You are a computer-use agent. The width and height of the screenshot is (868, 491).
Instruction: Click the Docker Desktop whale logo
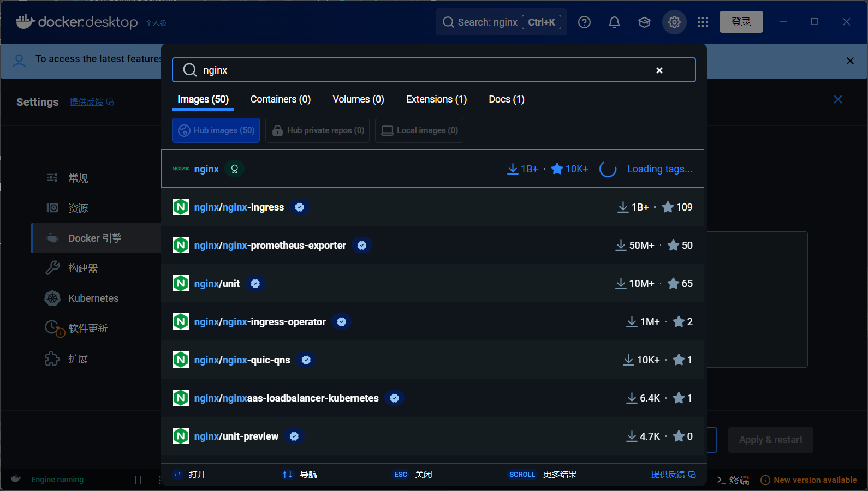point(25,22)
